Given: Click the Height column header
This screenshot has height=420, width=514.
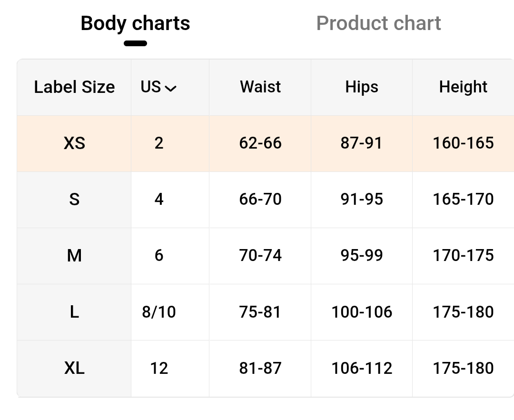Looking at the screenshot, I should tap(463, 87).
